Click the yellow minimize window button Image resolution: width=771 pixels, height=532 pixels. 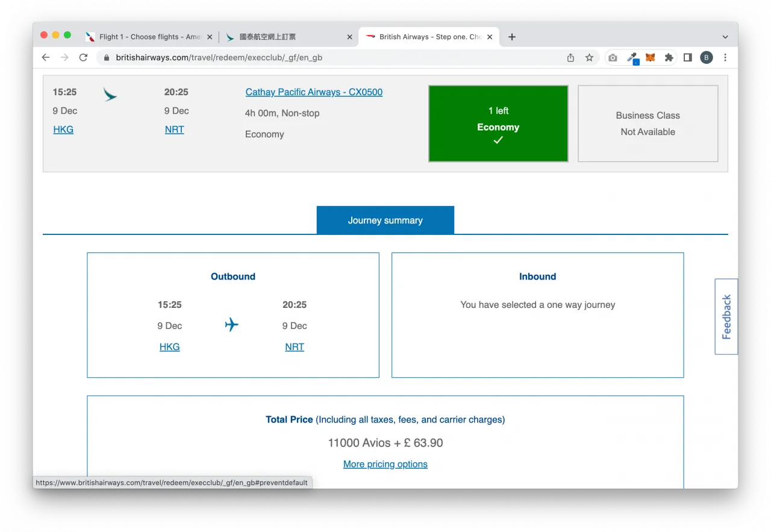pos(56,36)
